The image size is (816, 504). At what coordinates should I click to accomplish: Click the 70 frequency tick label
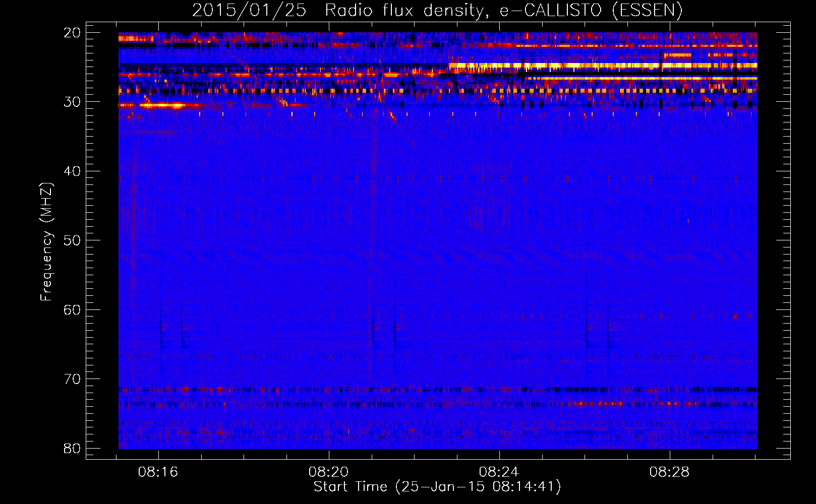coord(73,379)
